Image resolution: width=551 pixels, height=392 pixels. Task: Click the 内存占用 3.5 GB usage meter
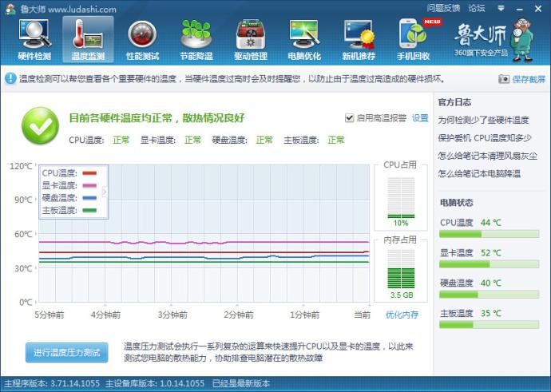tap(401, 269)
